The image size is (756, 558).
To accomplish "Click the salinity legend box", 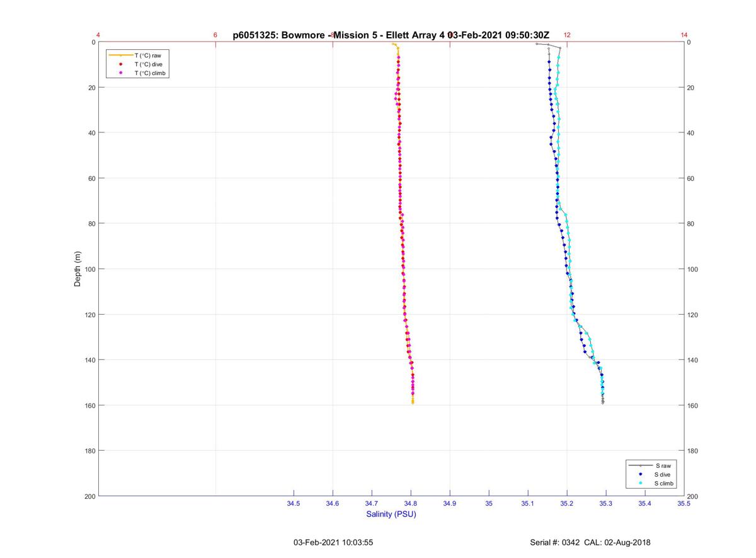I will (x=652, y=474).
